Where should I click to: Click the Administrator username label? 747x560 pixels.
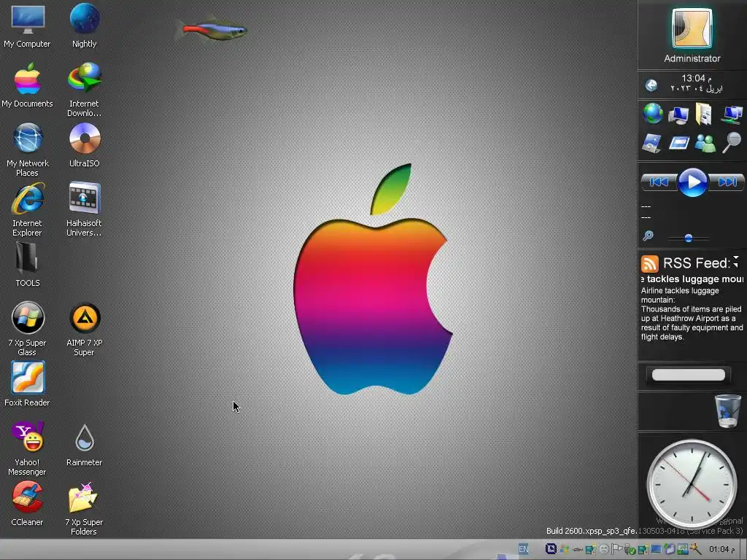point(692,58)
